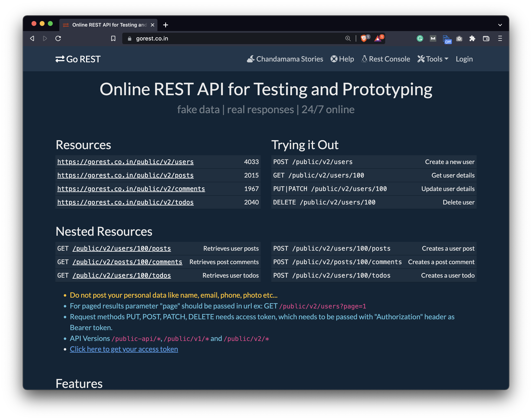This screenshot has width=532, height=420.
Task: Select the Chandamama Stories menu item
Action: (x=285, y=59)
